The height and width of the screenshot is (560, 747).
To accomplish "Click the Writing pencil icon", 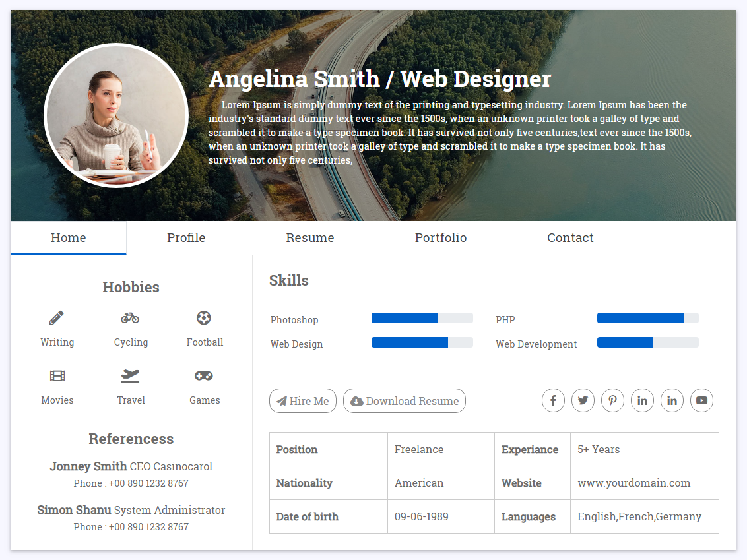I will [56, 318].
